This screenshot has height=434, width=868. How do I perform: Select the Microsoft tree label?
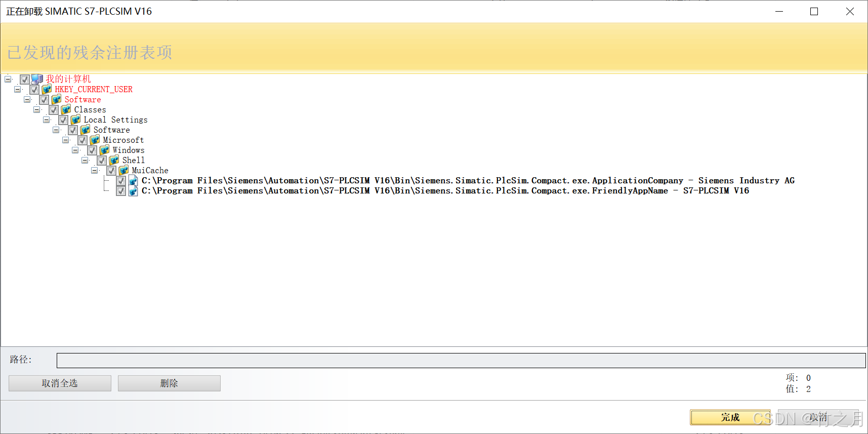click(x=123, y=140)
